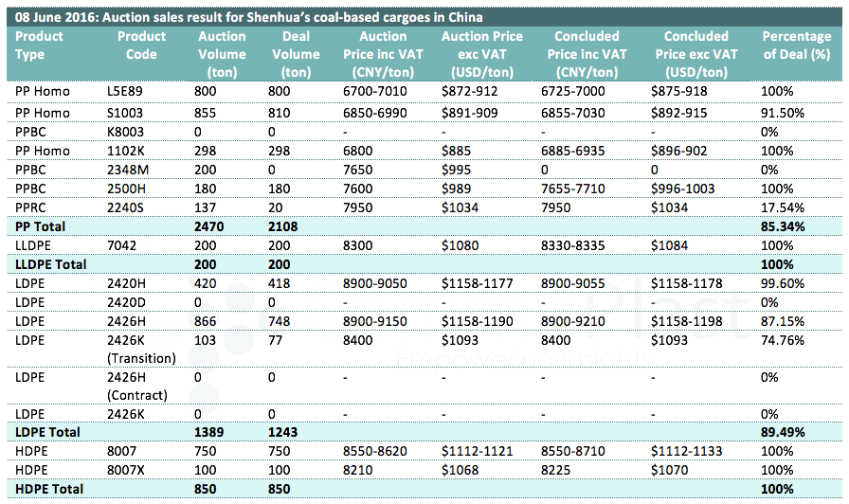Screen dimensions: 849x504
Task: Click the table title dated 08 June 2016
Action: (248, 17)
